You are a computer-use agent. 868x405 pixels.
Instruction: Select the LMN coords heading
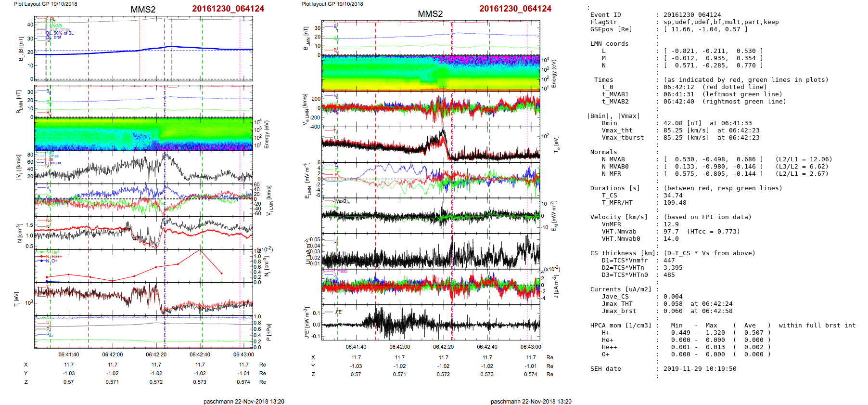(x=609, y=44)
